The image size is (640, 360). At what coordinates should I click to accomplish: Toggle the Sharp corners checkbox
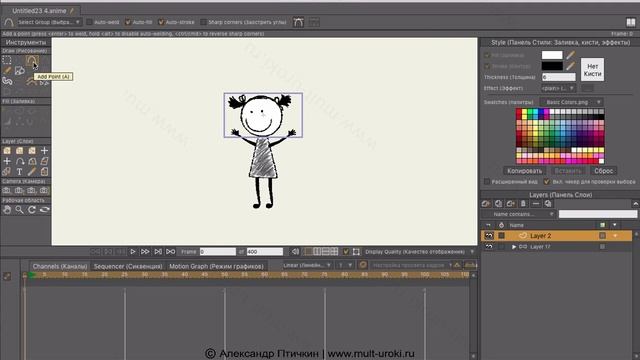[203, 22]
